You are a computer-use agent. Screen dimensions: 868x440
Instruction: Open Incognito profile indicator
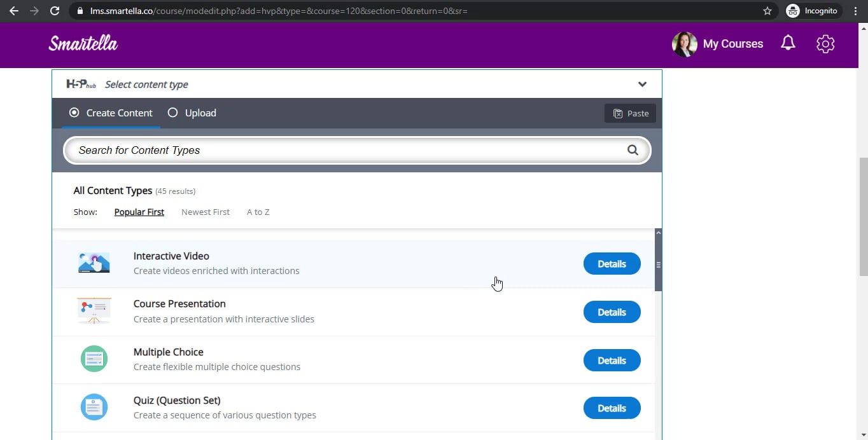pyautogui.click(x=813, y=11)
